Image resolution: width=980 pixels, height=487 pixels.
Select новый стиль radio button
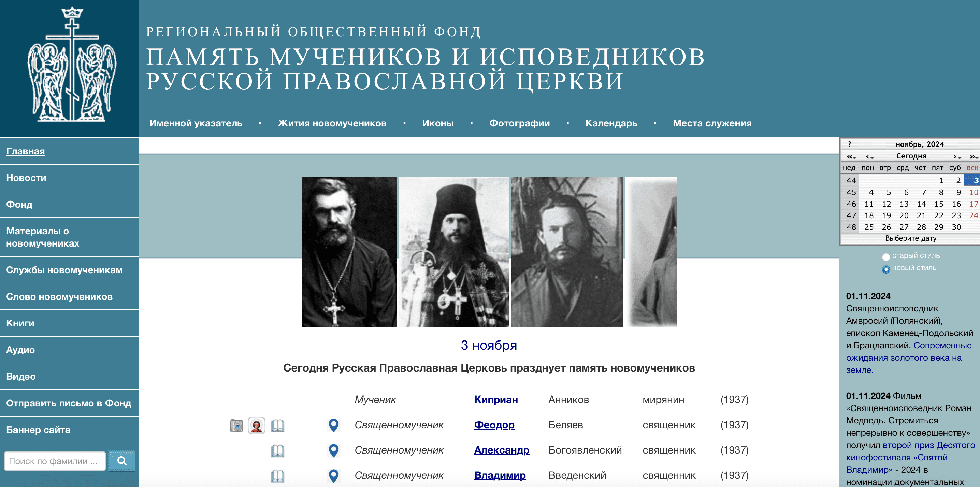[886, 269]
